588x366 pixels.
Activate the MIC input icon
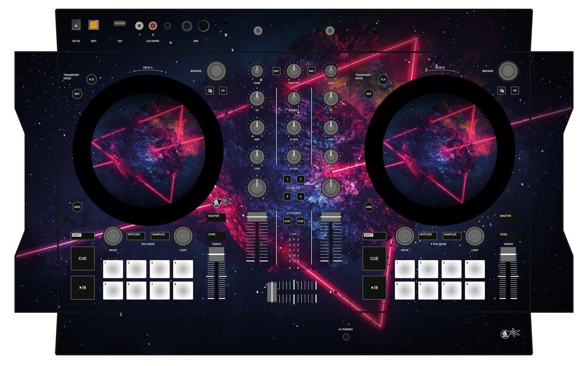click(311, 71)
